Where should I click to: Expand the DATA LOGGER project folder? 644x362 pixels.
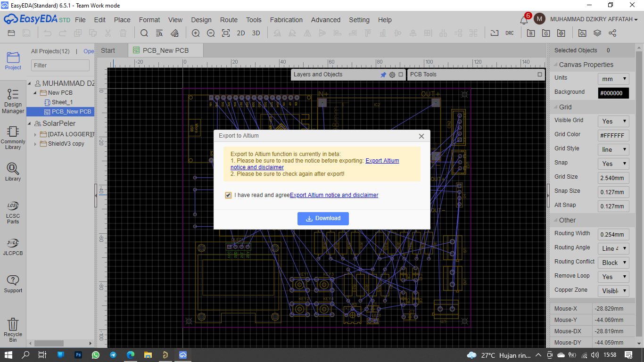(35, 134)
